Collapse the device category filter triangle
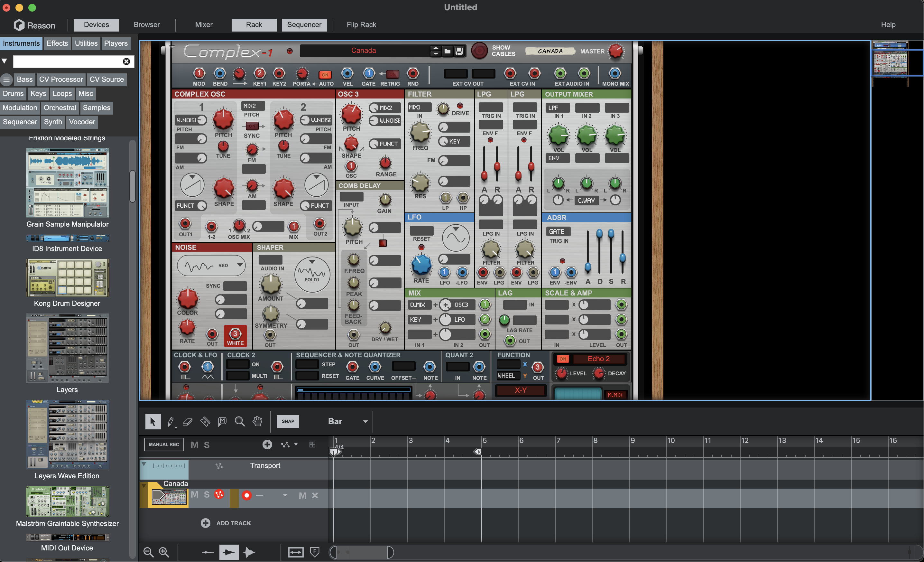This screenshot has height=562, width=924. 5,61
